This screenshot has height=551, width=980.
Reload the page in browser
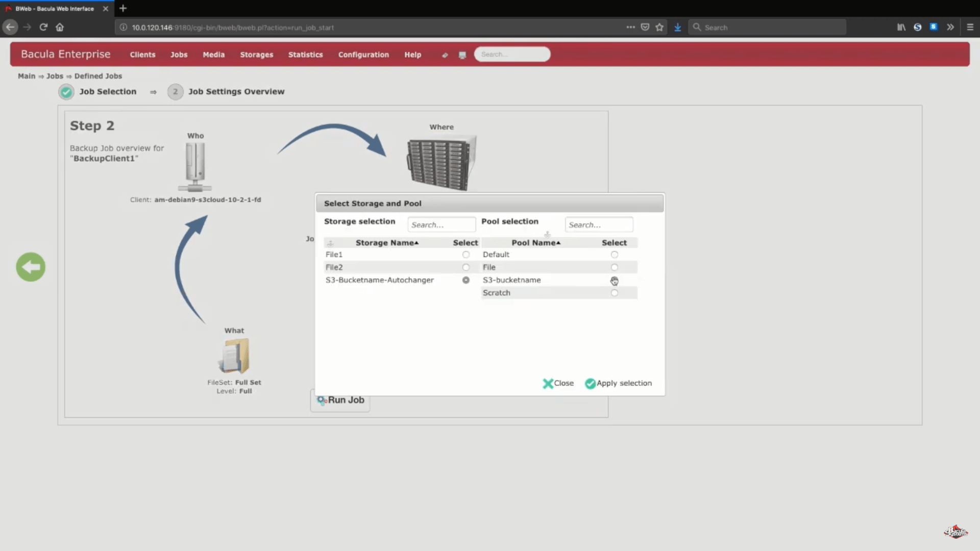[x=43, y=27]
